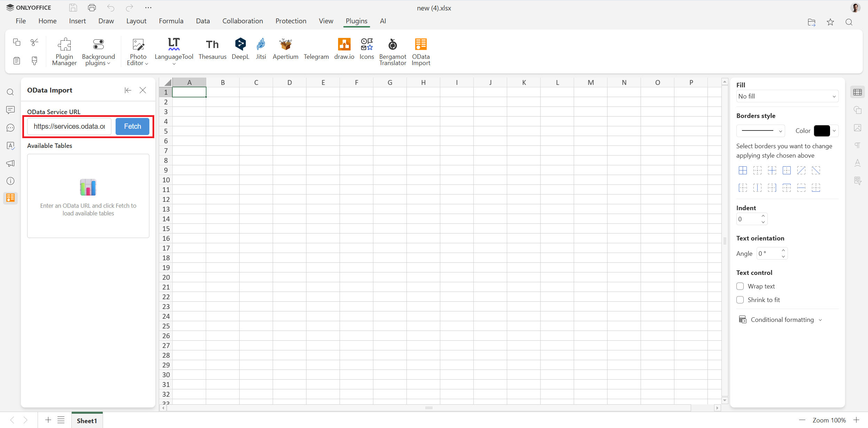868x428 pixels.
Task: Click the Fetch button
Action: click(x=132, y=126)
